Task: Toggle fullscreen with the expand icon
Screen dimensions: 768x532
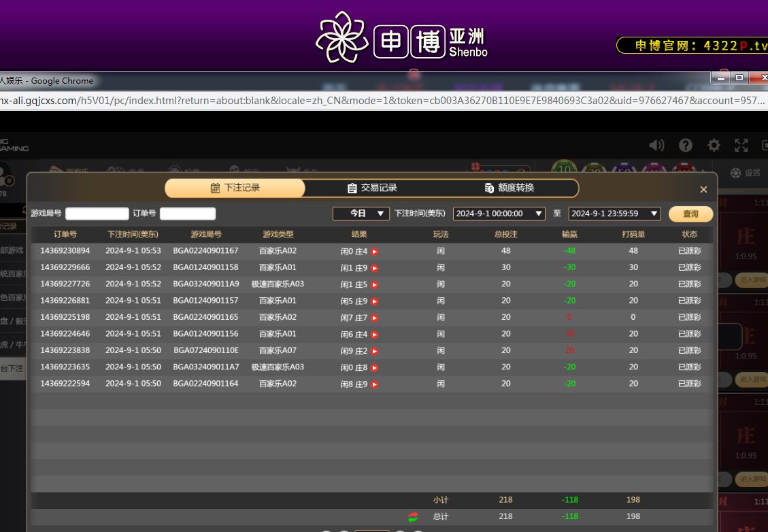Action: point(741,145)
